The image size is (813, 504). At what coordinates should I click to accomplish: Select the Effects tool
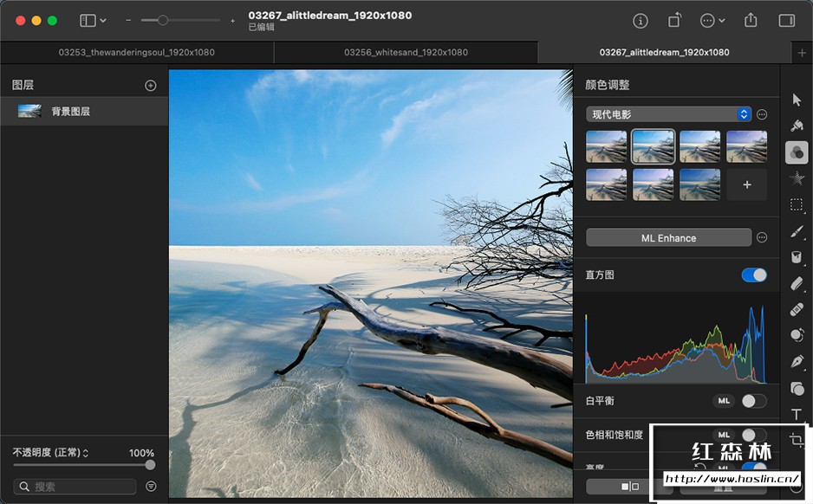click(x=797, y=178)
